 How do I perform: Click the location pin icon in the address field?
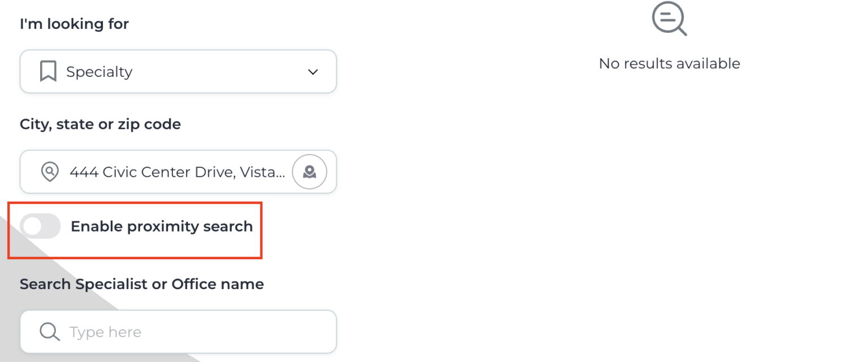[x=49, y=172]
